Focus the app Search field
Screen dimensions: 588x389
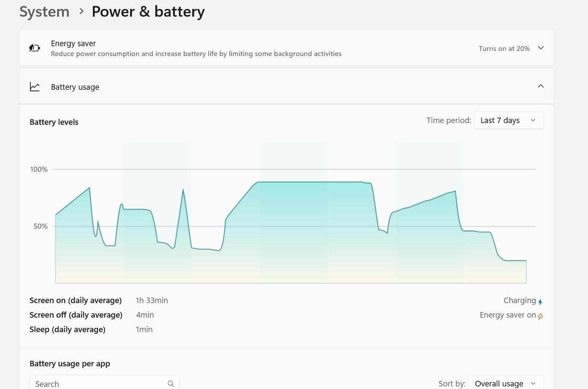[x=104, y=383]
